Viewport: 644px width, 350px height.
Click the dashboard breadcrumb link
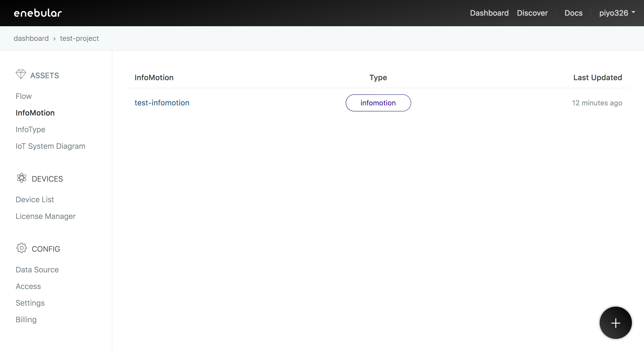pos(31,39)
